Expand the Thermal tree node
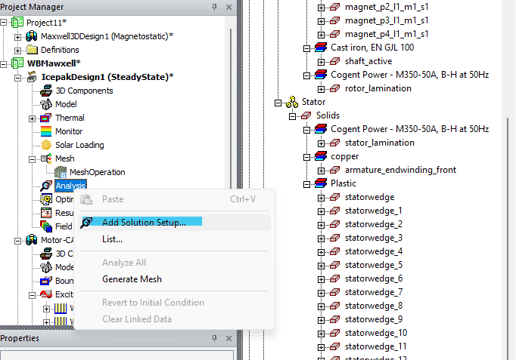The height and width of the screenshot is (360, 516). [x=32, y=118]
